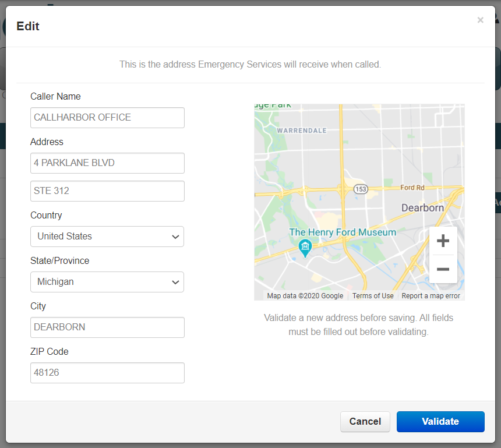Click The Henry Ford Museum text label
501x448 pixels.
343,232
